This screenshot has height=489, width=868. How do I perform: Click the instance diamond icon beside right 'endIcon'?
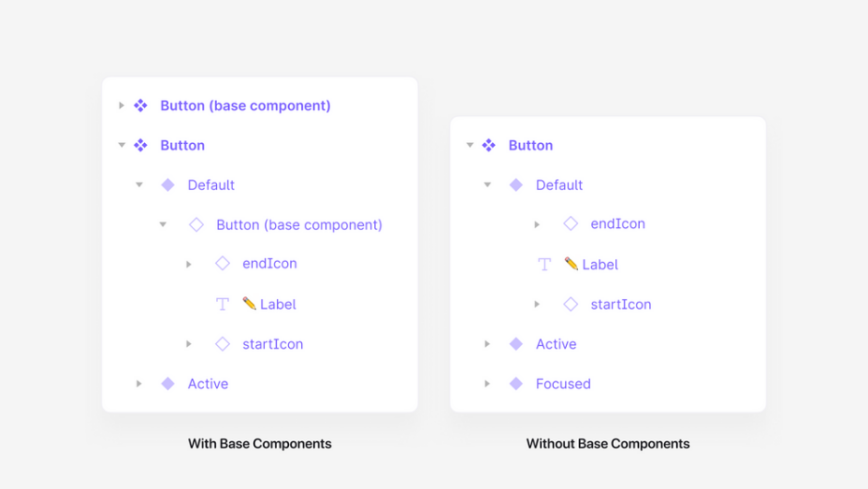[x=571, y=224]
